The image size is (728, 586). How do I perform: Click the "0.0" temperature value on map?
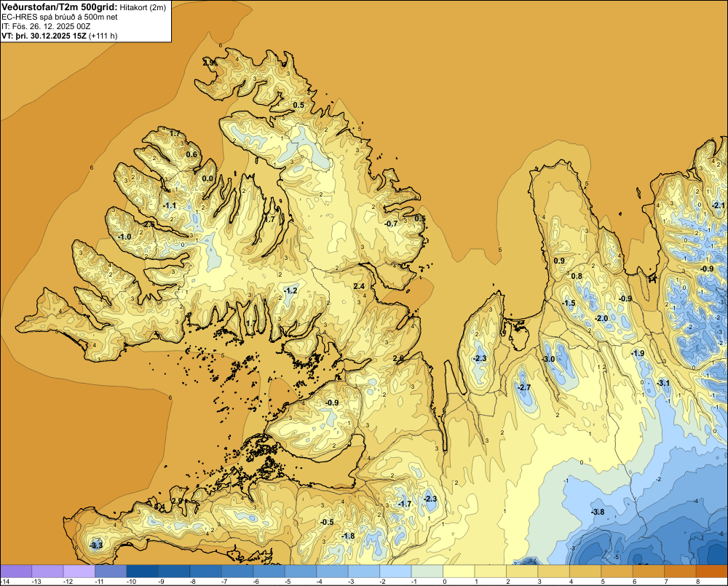[x=207, y=178]
